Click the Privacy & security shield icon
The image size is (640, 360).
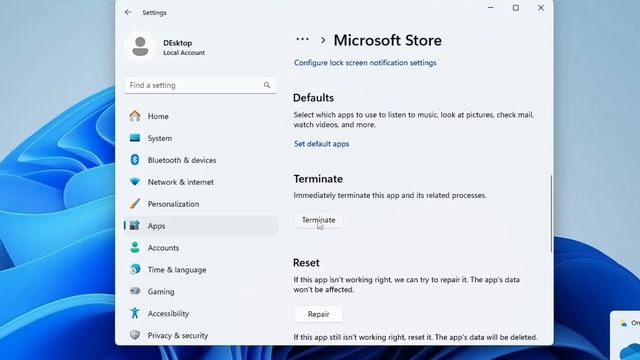pos(135,335)
